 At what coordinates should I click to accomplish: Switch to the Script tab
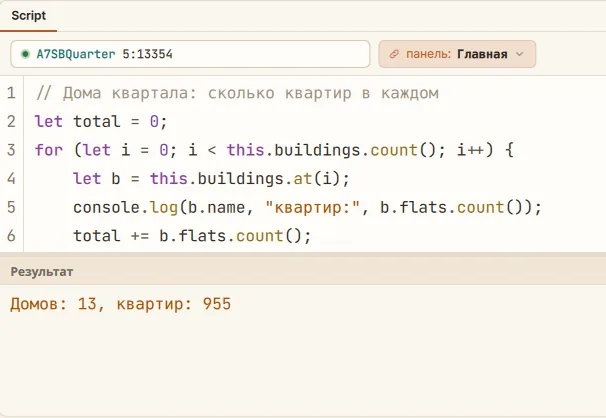click(x=28, y=16)
